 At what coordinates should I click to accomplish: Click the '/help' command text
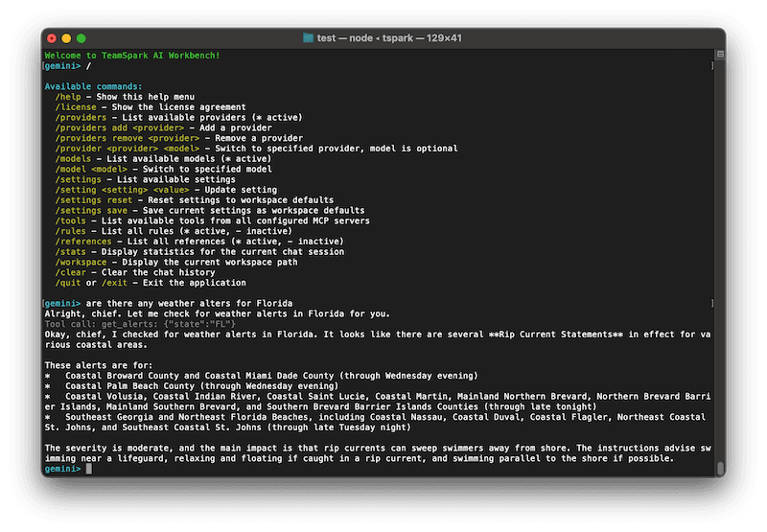point(68,97)
